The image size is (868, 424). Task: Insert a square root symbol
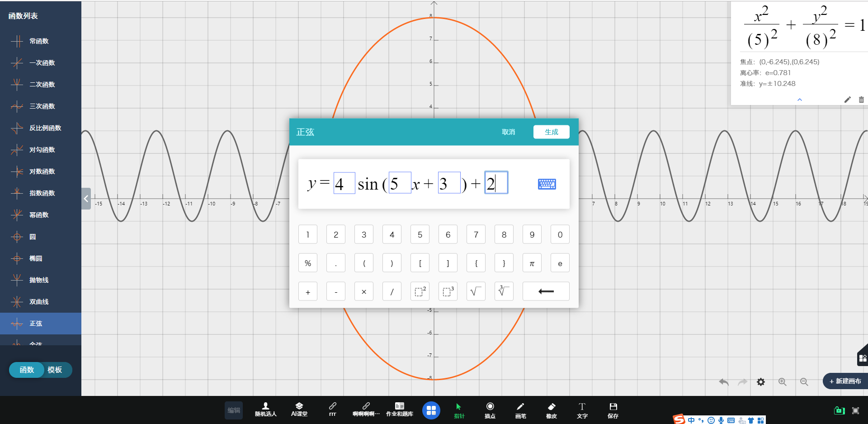tap(476, 291)
